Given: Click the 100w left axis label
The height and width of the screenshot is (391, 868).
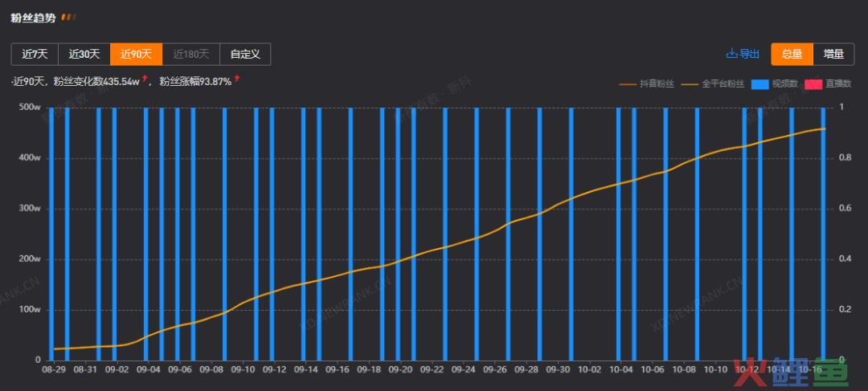Looking at the screenshot, I should click(x=31, y=310).
